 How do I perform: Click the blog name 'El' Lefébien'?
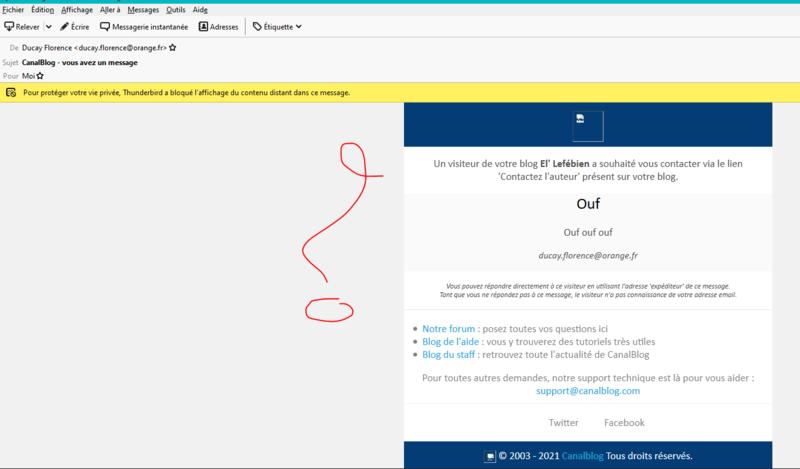tap(564, 164)
